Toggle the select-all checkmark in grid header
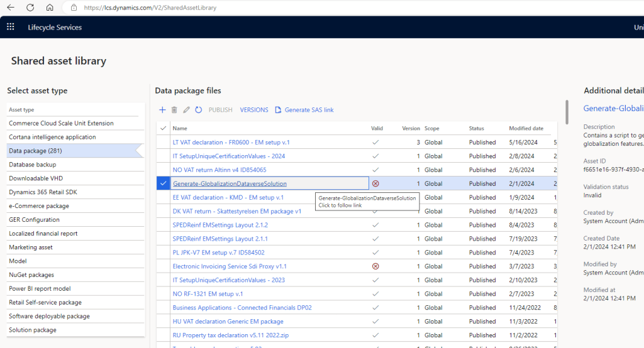Screen dimensions: 644x348 tap(164, 128)
